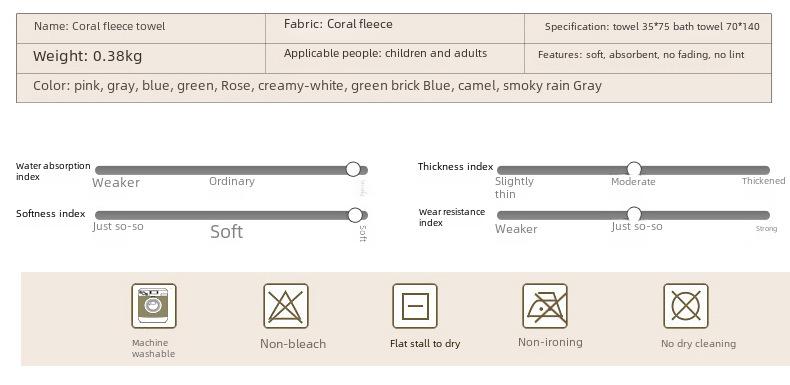Click the No dry cleaning label
Viewport: 790px width, 385px height.
(698, 344)
